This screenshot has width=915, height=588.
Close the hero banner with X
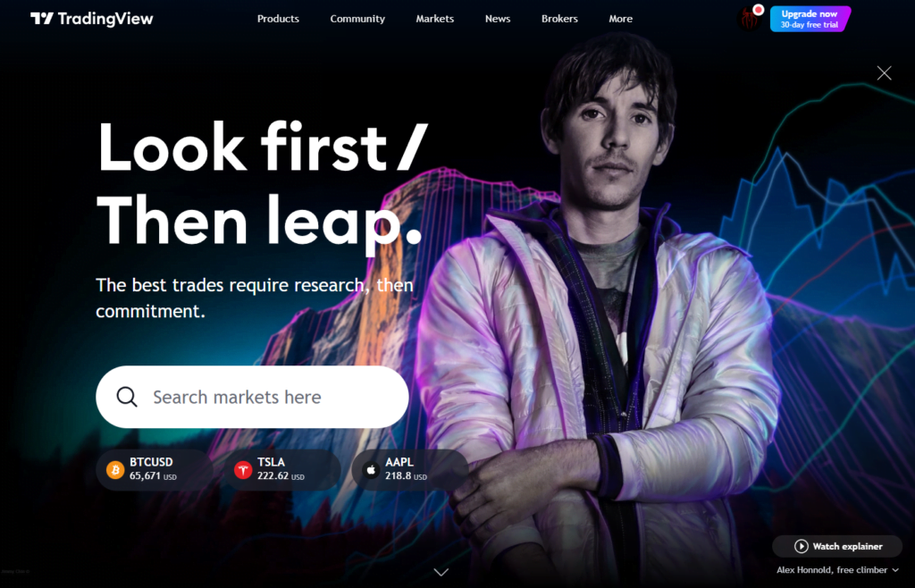[884, 73]
